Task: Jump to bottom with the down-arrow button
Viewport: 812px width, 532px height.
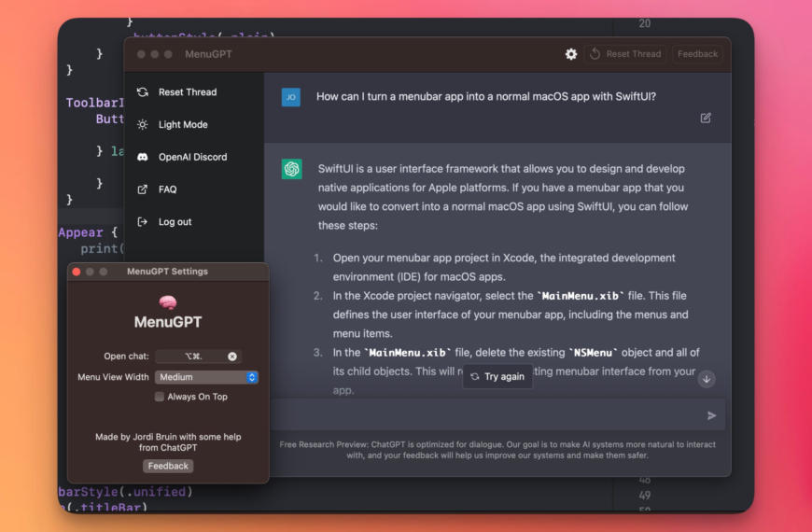Action: 707,379
